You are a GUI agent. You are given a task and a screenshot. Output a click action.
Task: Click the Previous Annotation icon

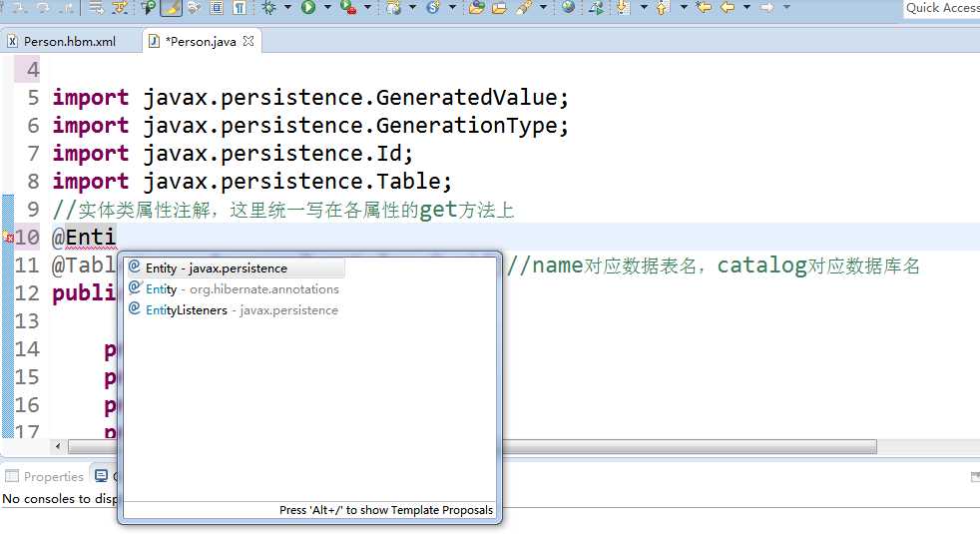[662, 8]
